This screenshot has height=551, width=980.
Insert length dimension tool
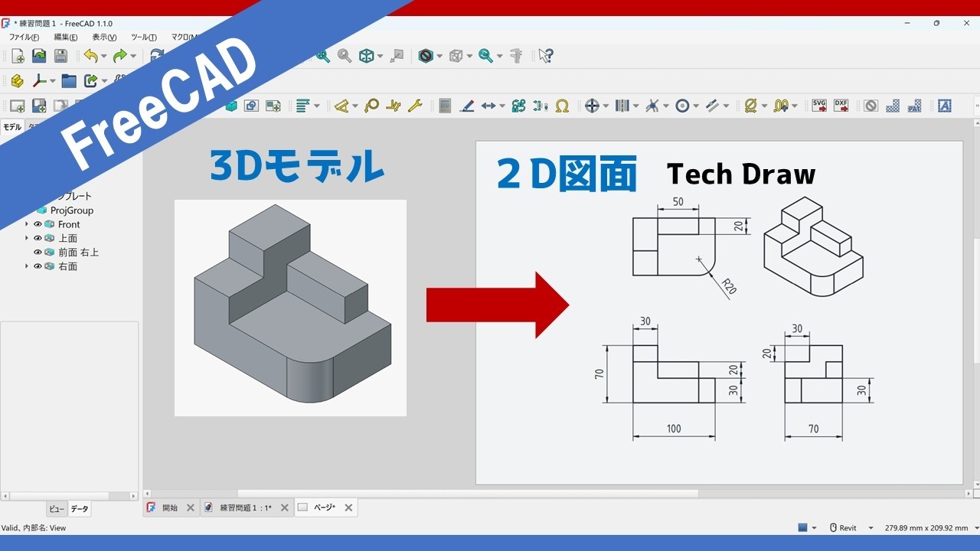488,106
